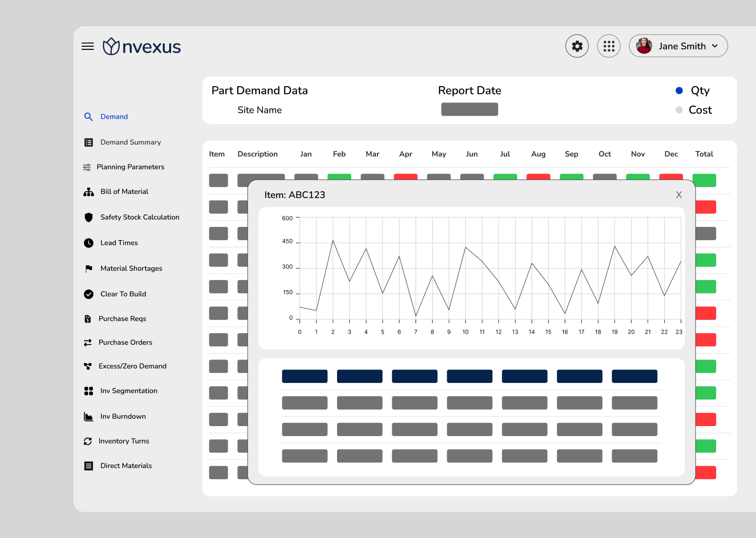This screenshot has height=538, width=756.
Task: Click the Inv Segmentation dots icon
Action: coord(89,391)
